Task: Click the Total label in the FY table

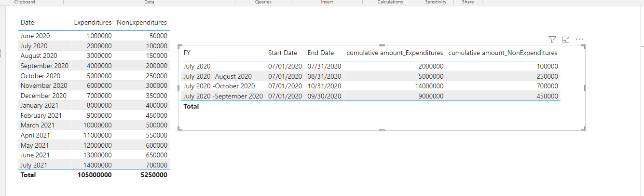Action: 191,106
